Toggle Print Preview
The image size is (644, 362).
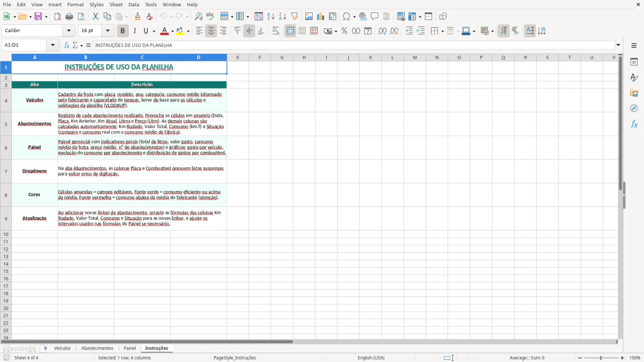point(81,17)
